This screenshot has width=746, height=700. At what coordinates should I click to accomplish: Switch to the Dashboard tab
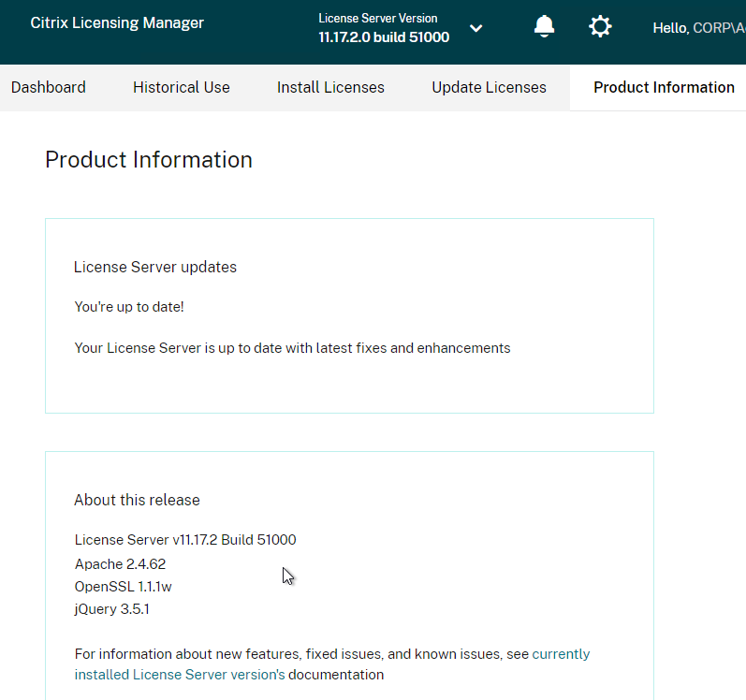click(x=49, y=88)
